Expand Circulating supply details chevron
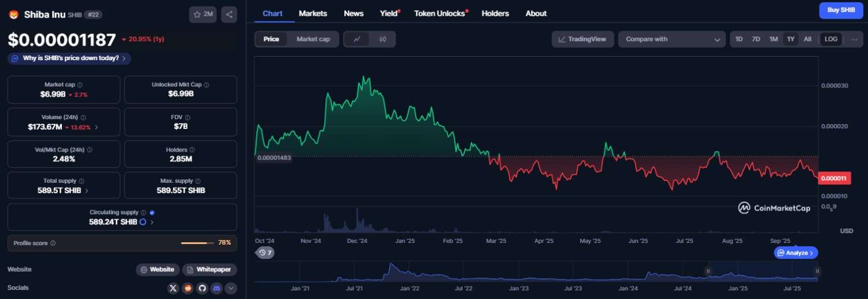This screenshot has height=299, width=868. point(152,222)
